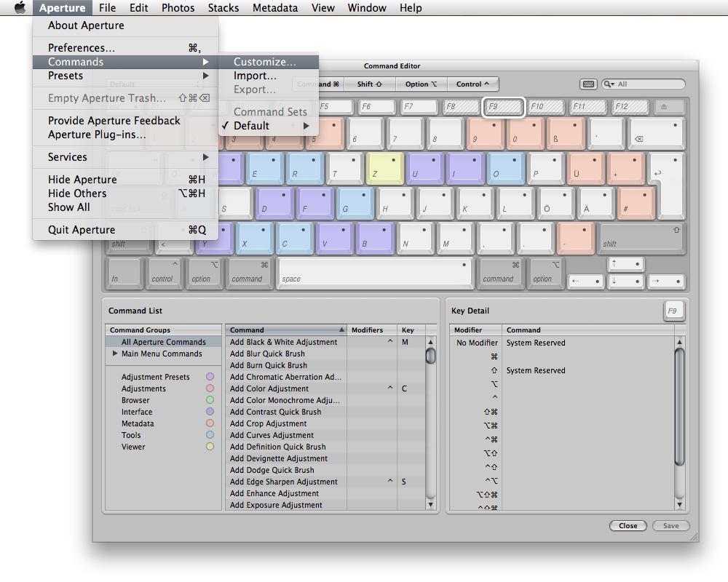The image size is (728, 582).
Task: Open the Presets submenu
Action: tap(125, 76)
